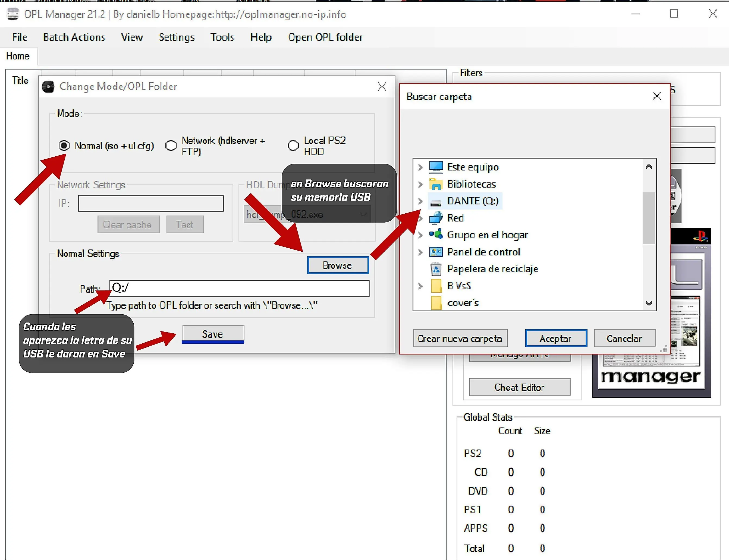The image size is (729, 560).
Task: Expand the Este equipo tree node
Action: tap(420, 167)
